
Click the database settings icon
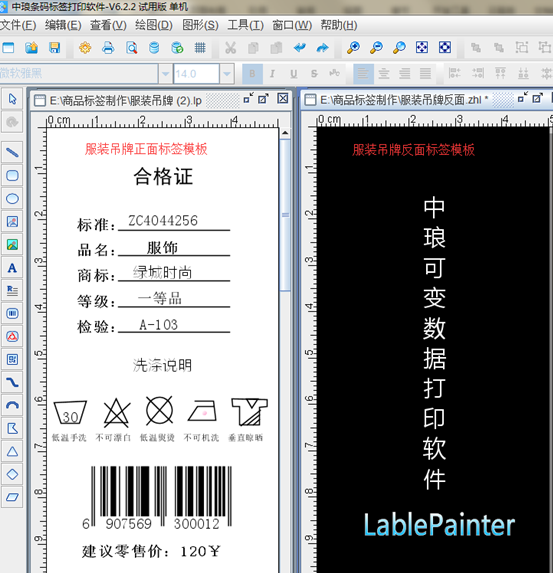(154, 48)
